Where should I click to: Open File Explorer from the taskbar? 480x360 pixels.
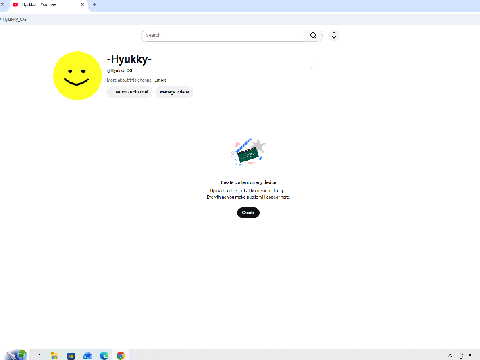click(x=54, y=355)
